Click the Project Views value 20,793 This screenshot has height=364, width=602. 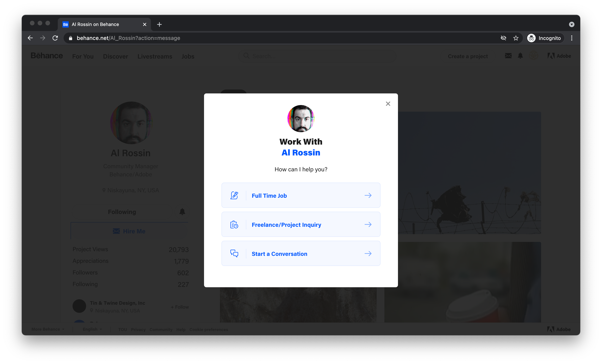[x=179, y=249]
